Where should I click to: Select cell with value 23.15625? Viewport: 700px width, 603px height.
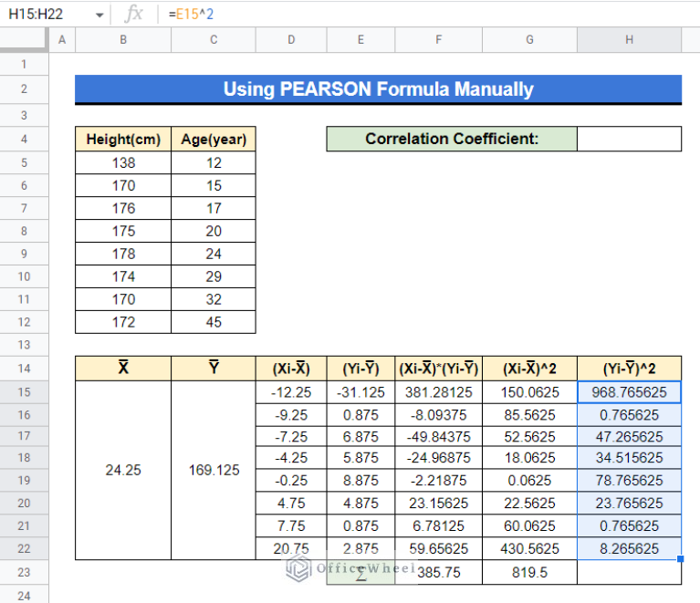click(438, 504)
